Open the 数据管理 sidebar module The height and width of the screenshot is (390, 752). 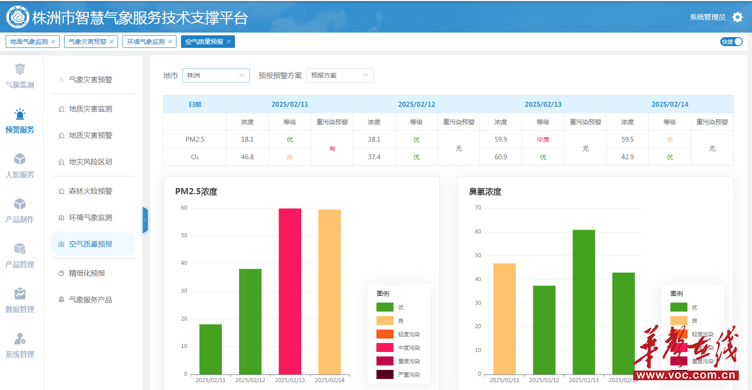point(20,300)
